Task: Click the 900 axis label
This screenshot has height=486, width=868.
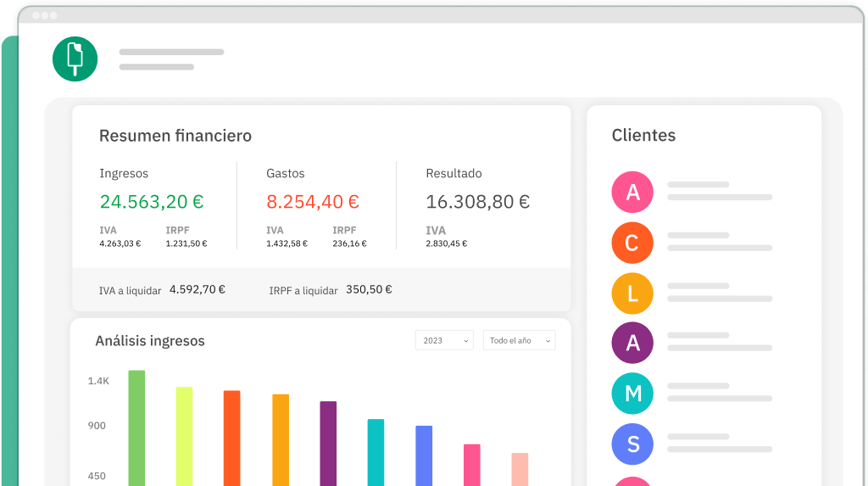Action: [x=97, y=426]
